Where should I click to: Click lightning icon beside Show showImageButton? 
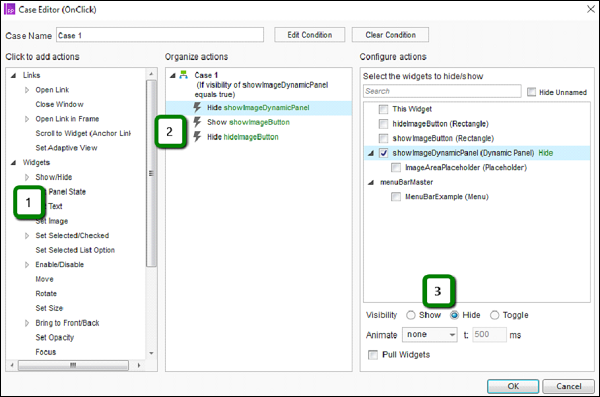tap(197, 122)
